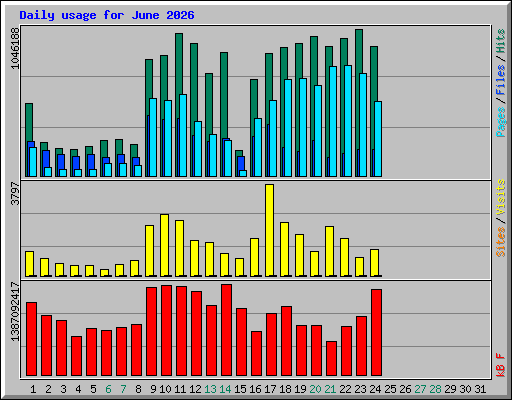Click the red 'KB F' legend label
Image resolution: width=512 pixels, height=400 pixels.
tap(500, 365)
